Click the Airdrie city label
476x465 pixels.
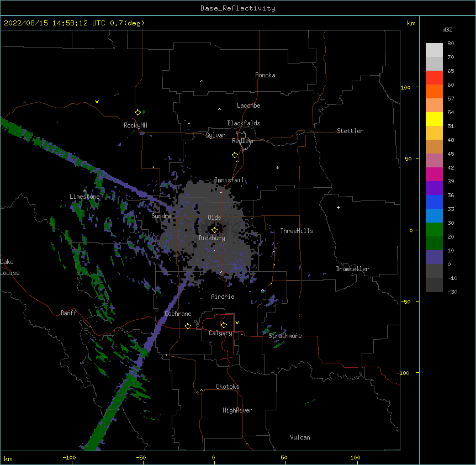click(223, 297)
